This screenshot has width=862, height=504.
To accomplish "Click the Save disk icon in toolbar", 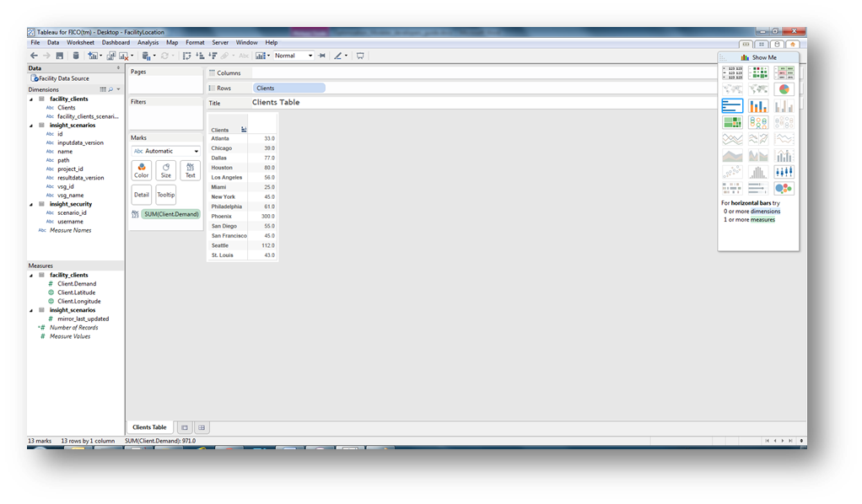I will point(59,56).
